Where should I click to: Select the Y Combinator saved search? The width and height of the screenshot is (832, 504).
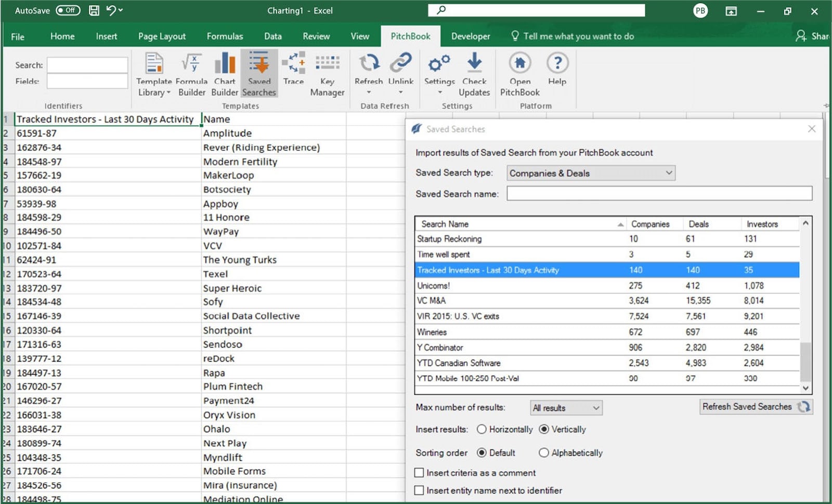click(607, 348)
